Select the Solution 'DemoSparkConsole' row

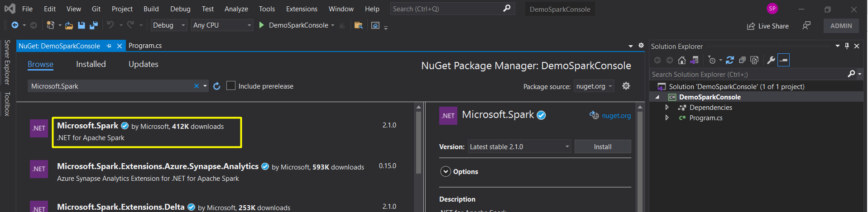coord(737,86)
